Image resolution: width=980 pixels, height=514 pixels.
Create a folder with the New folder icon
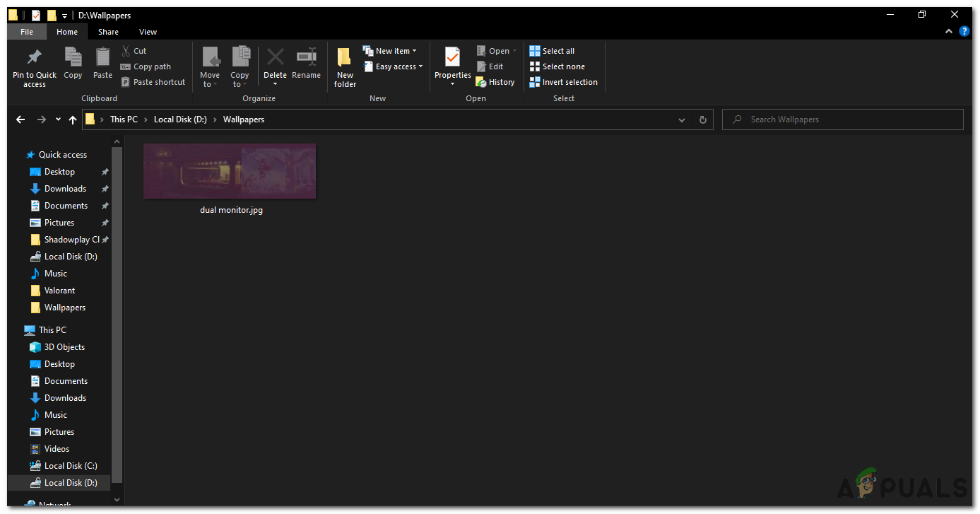coord(344,66)
